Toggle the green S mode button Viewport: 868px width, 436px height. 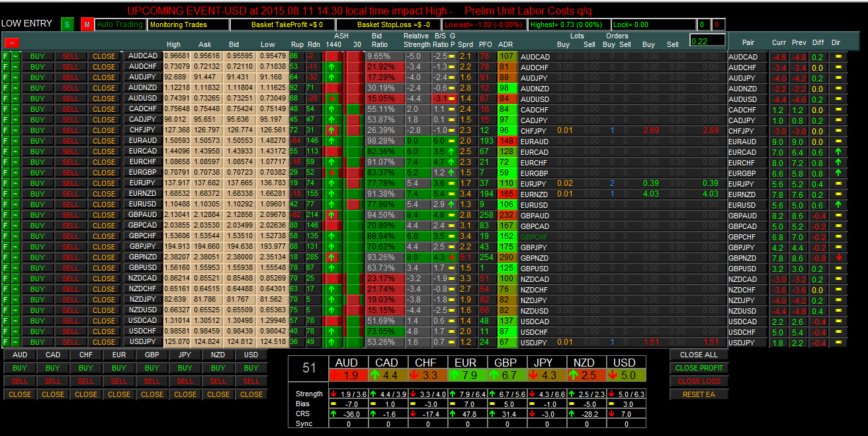[x=67, y=24]
